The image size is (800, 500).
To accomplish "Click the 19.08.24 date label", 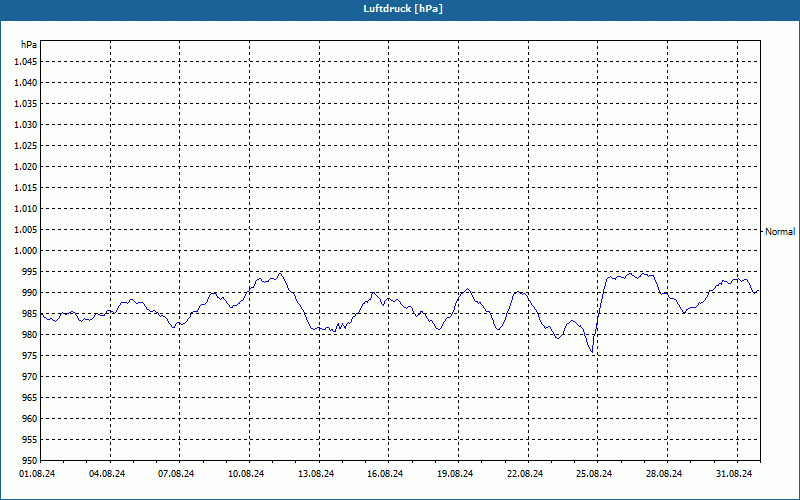I will point(455,474).
